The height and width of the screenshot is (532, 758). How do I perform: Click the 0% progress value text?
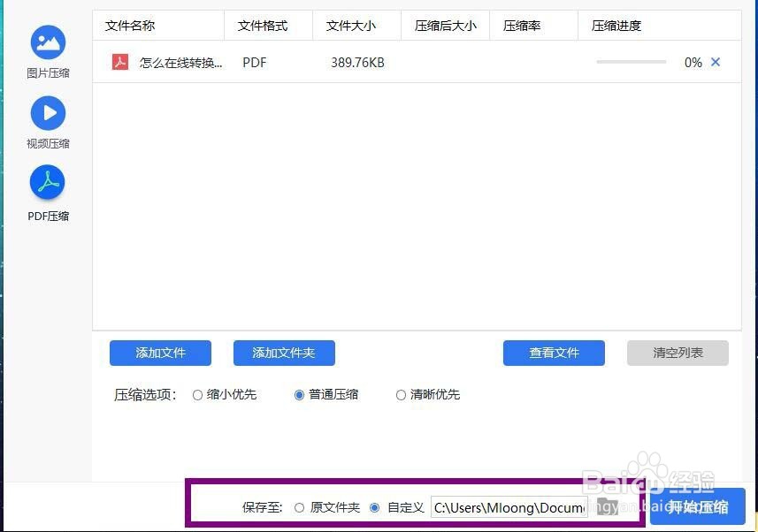tap(693, 63)
